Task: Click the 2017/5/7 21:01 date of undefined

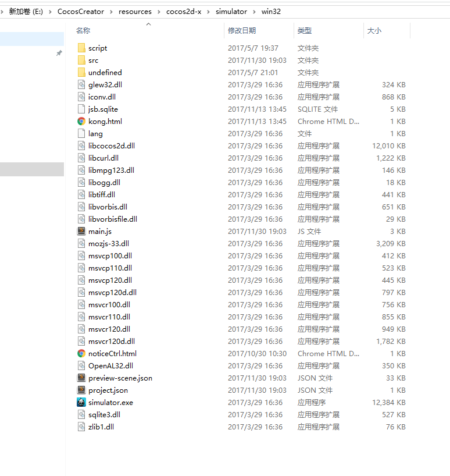Action: (253, 72)
